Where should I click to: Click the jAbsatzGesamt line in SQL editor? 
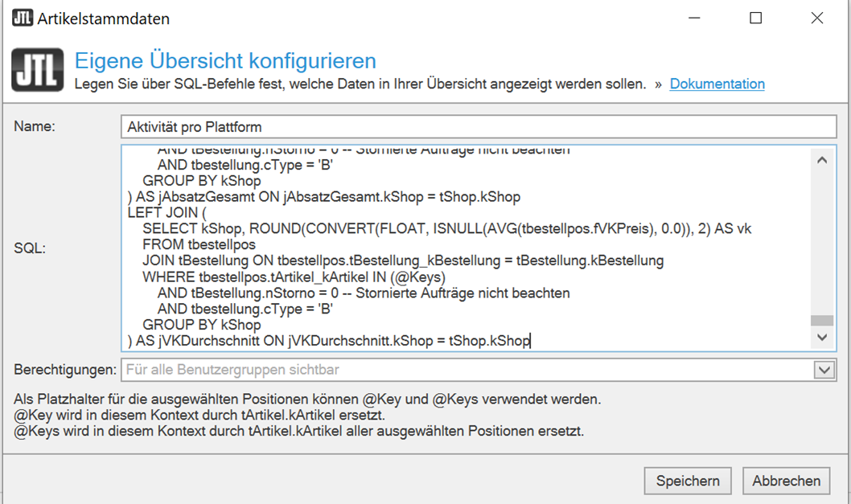323,198
